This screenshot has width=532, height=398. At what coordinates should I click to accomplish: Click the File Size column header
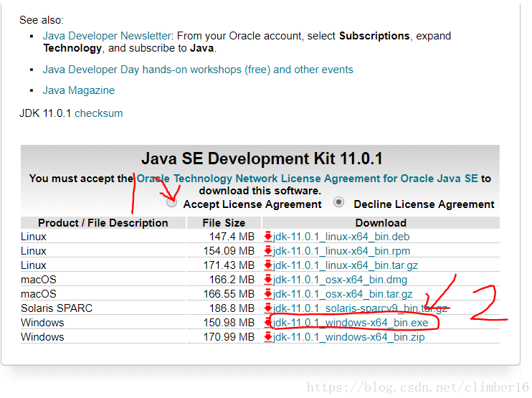(x=224, y=222)
